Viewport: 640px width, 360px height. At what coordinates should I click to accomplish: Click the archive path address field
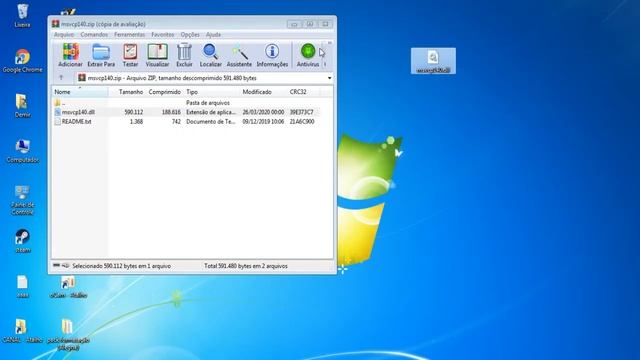204,78
